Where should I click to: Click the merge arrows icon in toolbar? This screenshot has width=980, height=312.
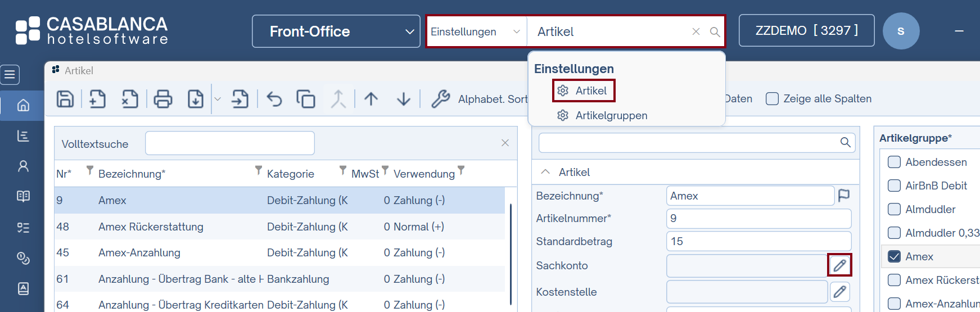tap(338, 99)
